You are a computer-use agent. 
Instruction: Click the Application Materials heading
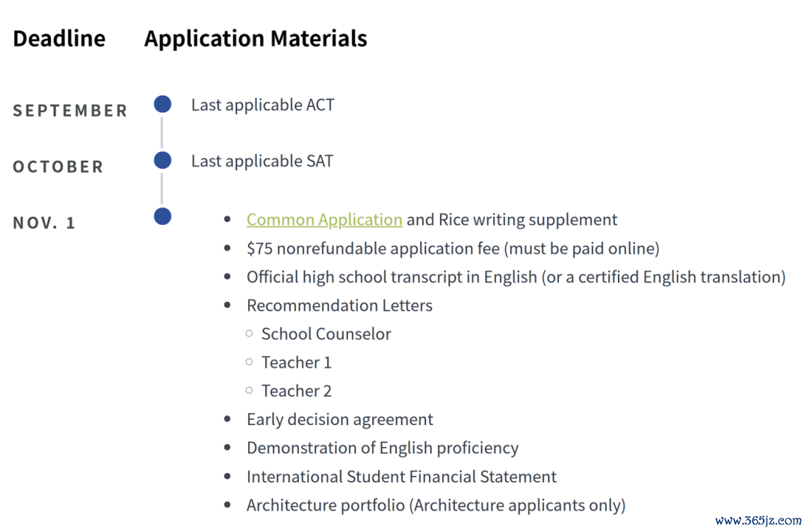tap(256, 39)
